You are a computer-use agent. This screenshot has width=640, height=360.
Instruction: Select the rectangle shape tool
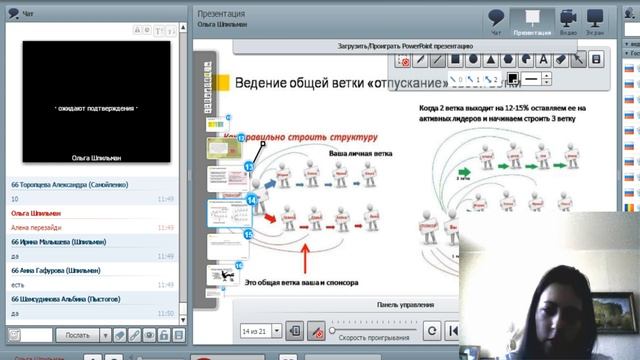click(x=455, y=60)
